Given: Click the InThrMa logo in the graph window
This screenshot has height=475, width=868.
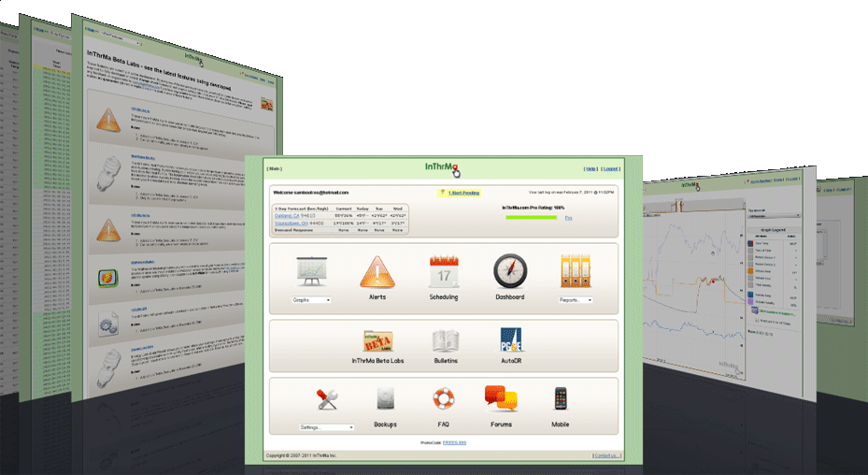Looking at the screenshot, I should coord(690,186).
